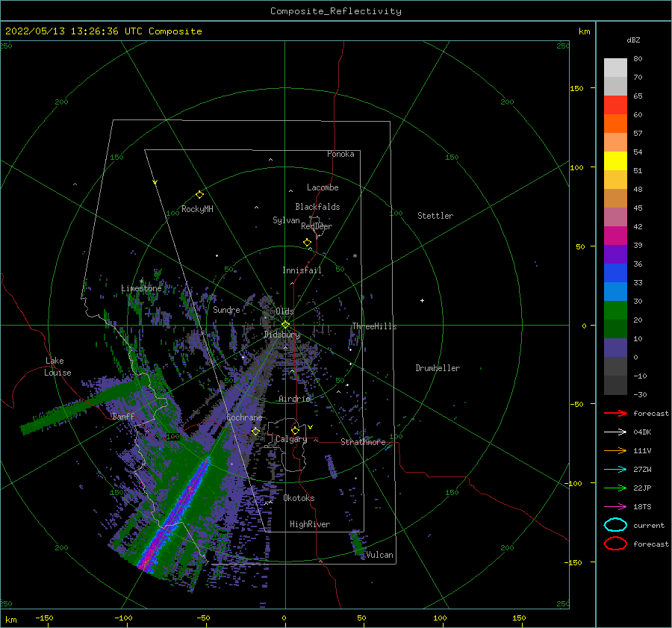Click the Okotoks city label
The width and height of the screenshot is (672, 628).
tap(299, 498)
